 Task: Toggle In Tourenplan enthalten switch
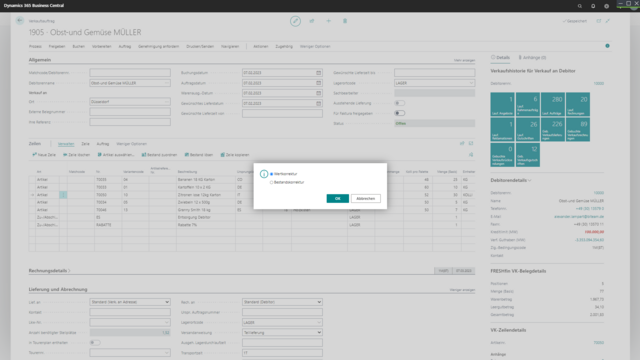click(95, 342)
